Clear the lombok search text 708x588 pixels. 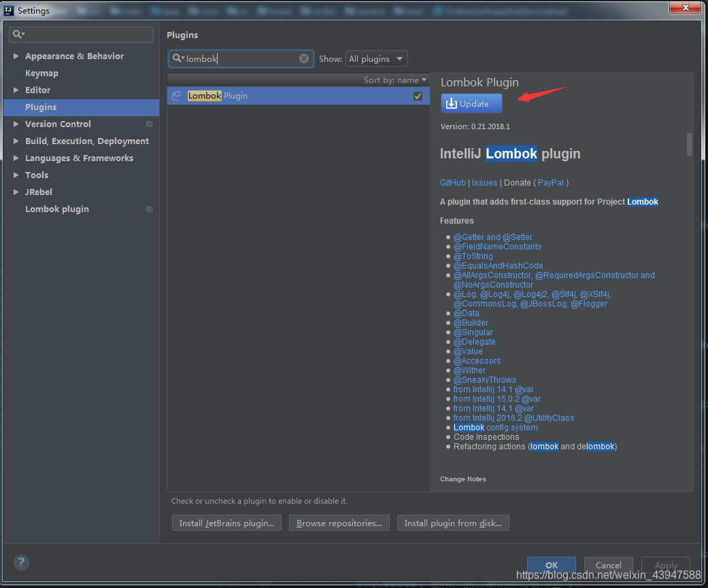click(304, 58)
